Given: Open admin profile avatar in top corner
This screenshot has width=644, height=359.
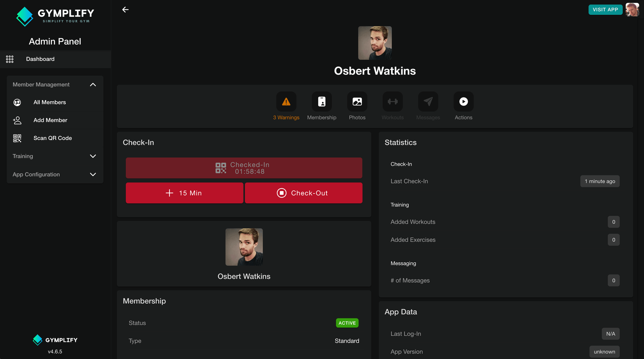Looking at the screenshot, I should point(632,10).
